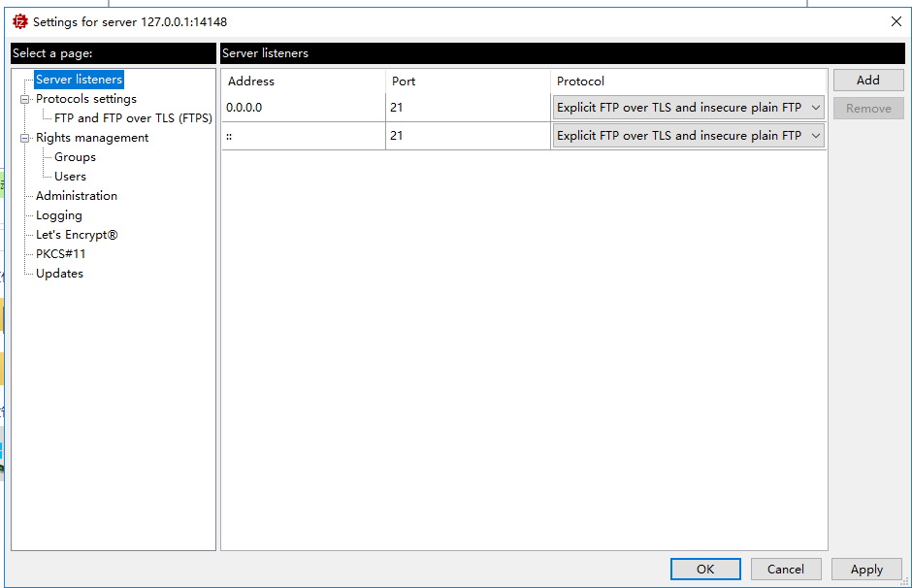This screenshot has width=912, height=588.
Task: Open FTP and FTP over TLS page
Action: pos(133,118)
